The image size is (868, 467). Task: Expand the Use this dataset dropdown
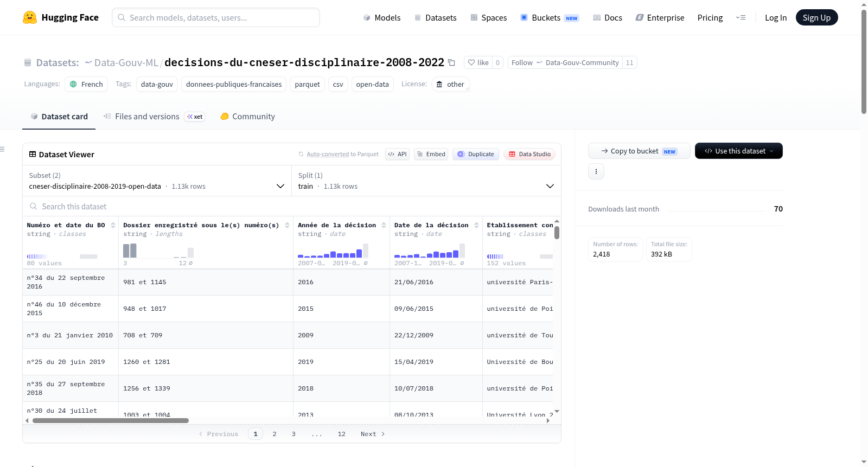[738, 151]
